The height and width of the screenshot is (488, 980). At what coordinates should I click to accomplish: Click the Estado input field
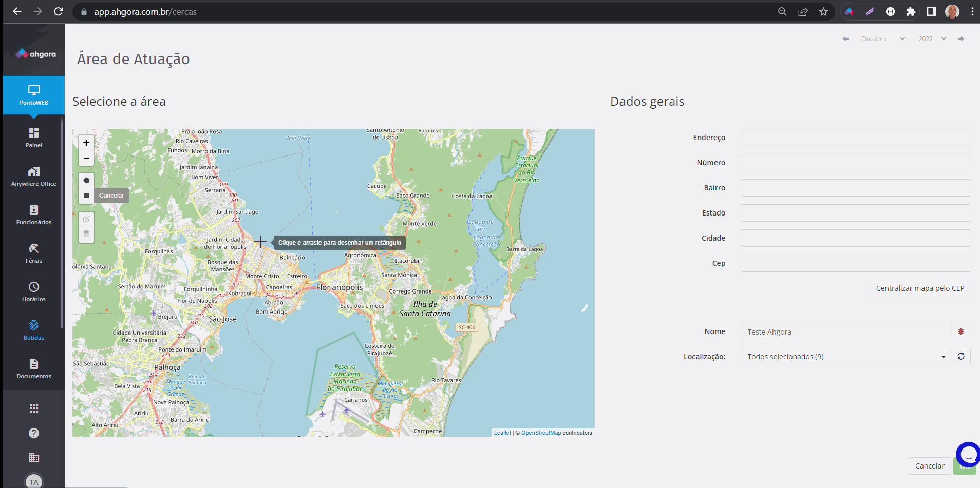856,213
